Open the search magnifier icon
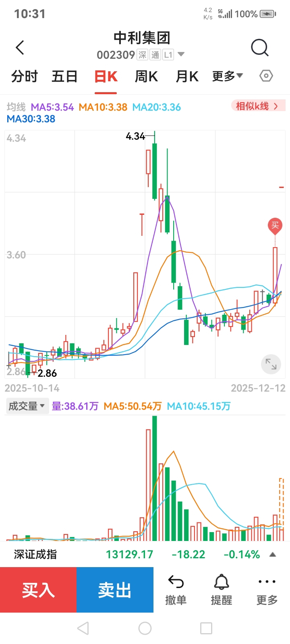Image resolution: width=290 pixels, height=644 pixels. click(259, 47)
